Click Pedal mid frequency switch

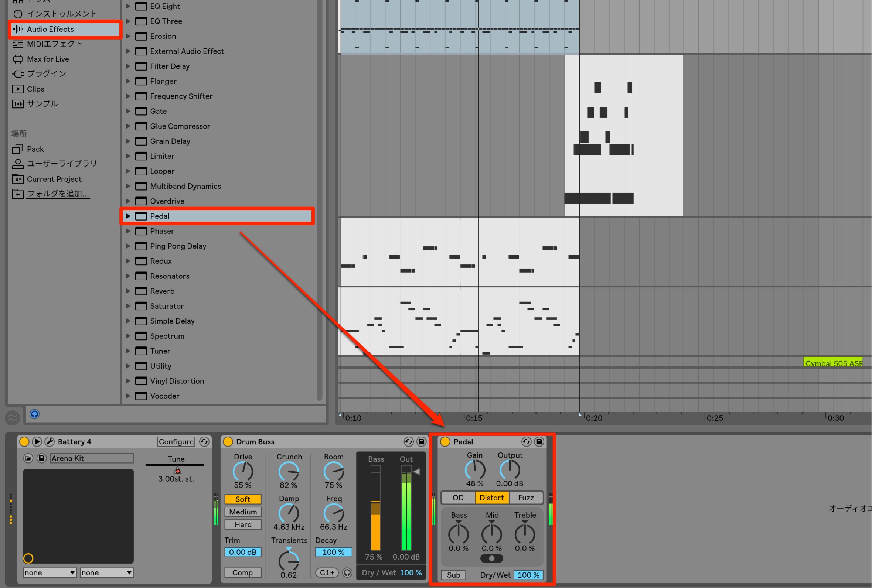pyautogui.click(x=492, y=558)
